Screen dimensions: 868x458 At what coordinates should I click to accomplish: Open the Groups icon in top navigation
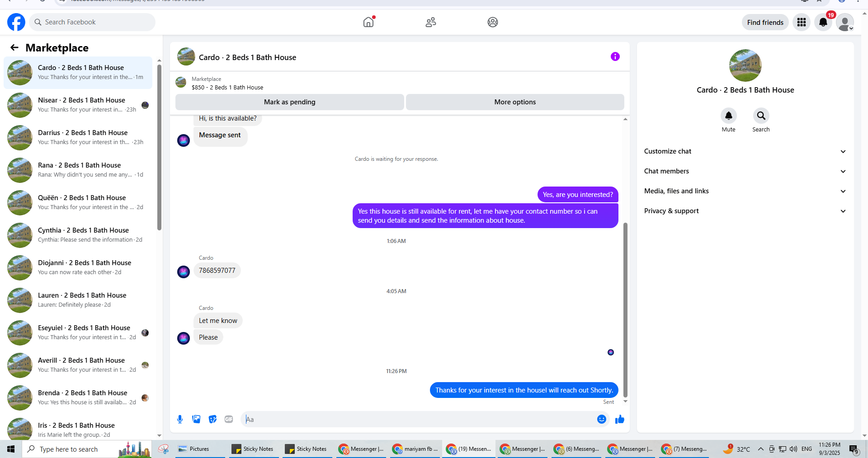[x=493, y=22]
